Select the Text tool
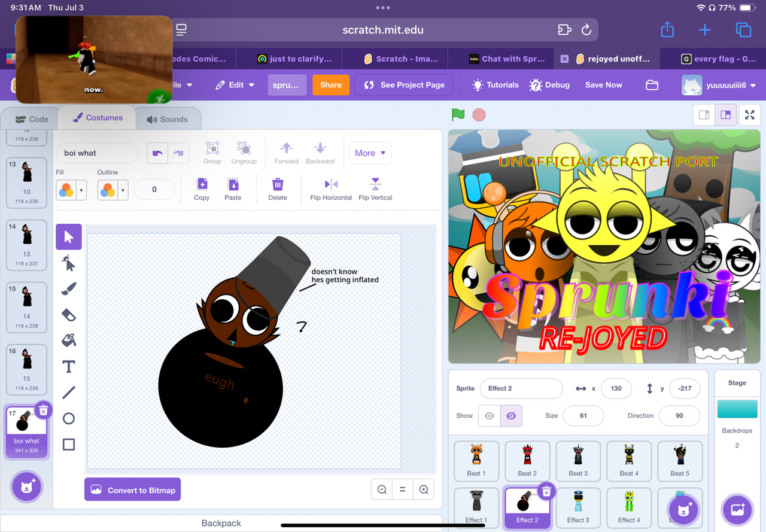This screenshot has height=532, width=766. pyautogui.click(x=69, y=366)
